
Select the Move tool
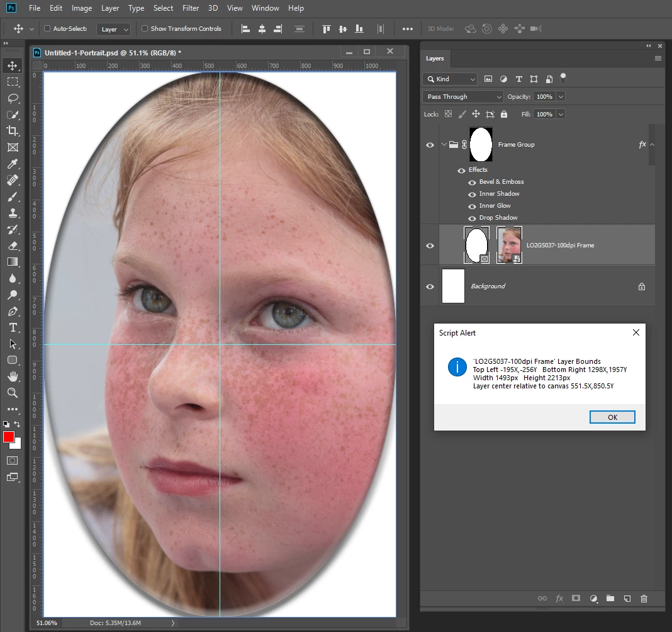point(13,65)
